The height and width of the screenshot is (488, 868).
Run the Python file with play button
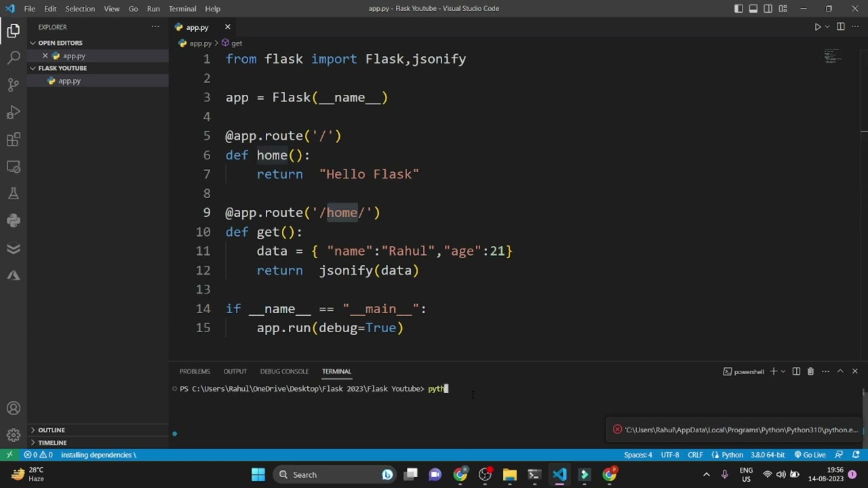[818, 27]
